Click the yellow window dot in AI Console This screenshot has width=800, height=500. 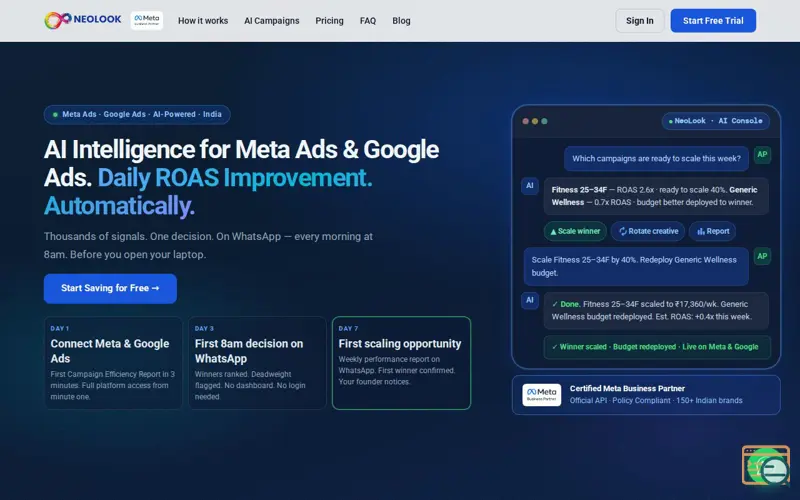point(535,121)
